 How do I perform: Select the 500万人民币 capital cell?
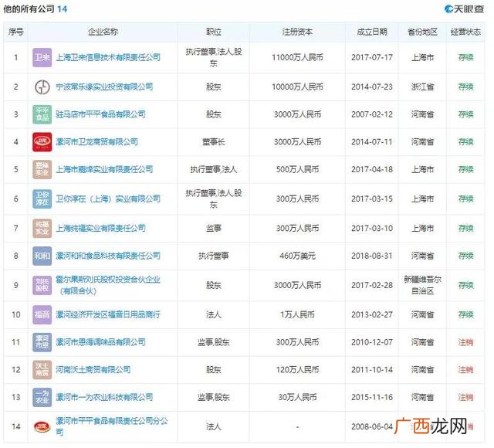(297, 170)
